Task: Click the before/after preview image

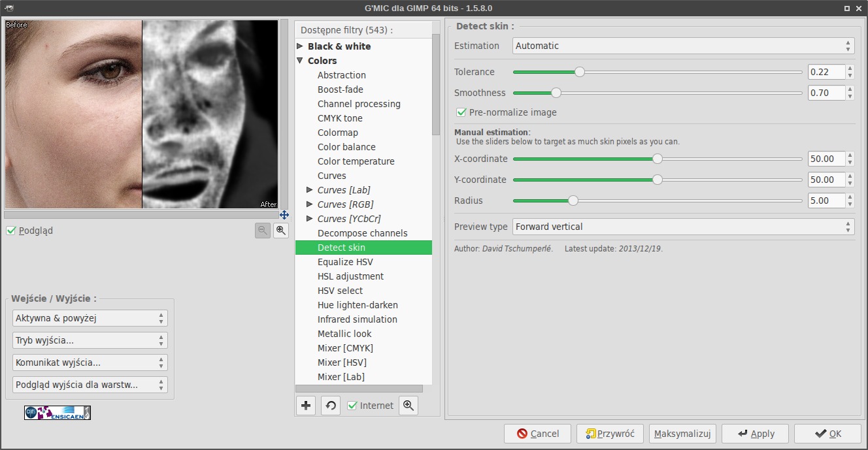Action: [142, 114]
